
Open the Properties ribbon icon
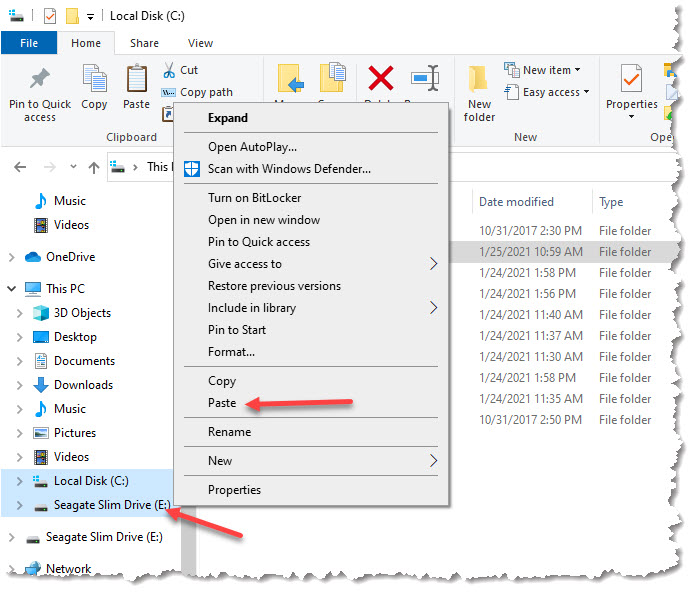coord(631,80)
